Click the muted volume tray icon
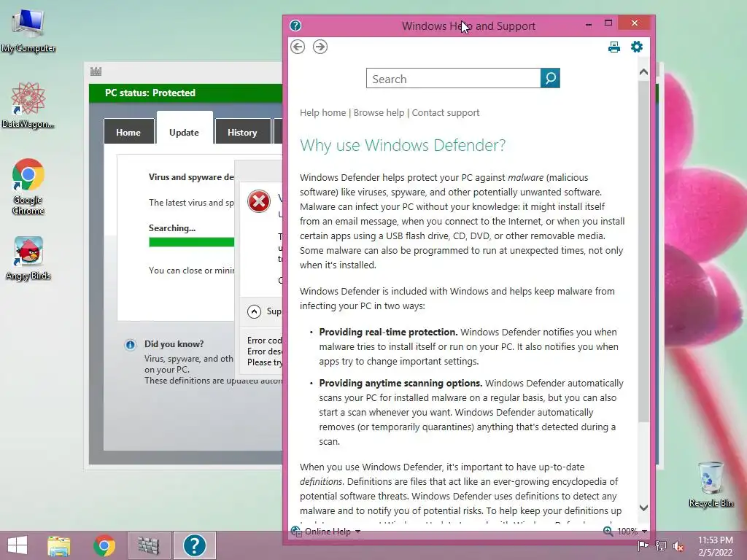Image resolution: width=747 pixels, height=560 pixels. [678, 546]
